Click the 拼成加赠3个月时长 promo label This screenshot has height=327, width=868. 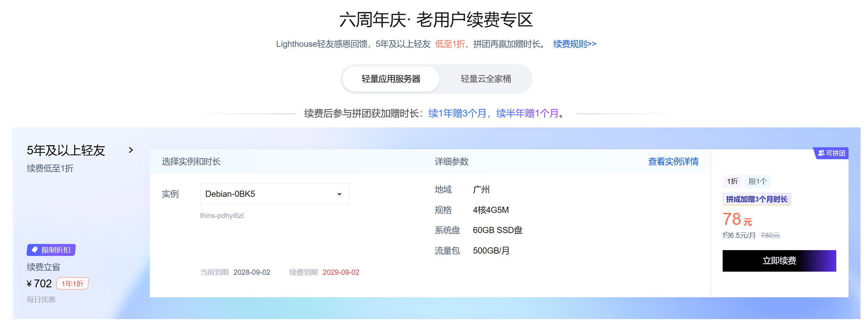coord(756,199)
